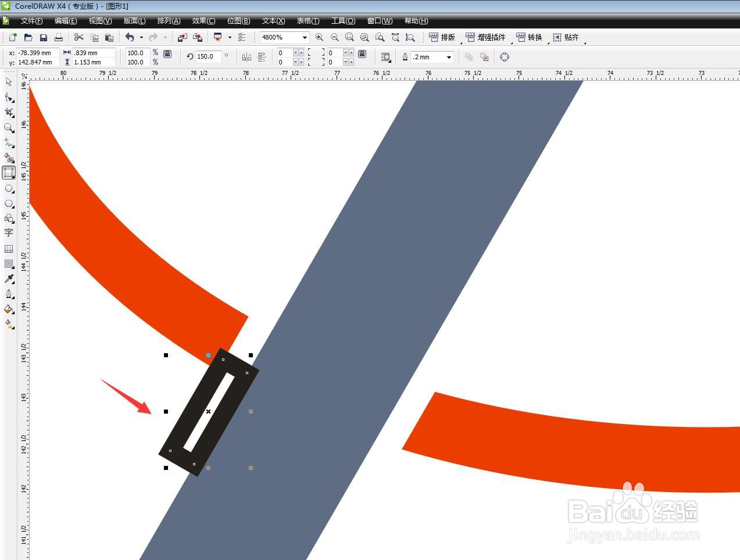
Task: Open the 编辑(E) menu
Action: tap(66, 21)
